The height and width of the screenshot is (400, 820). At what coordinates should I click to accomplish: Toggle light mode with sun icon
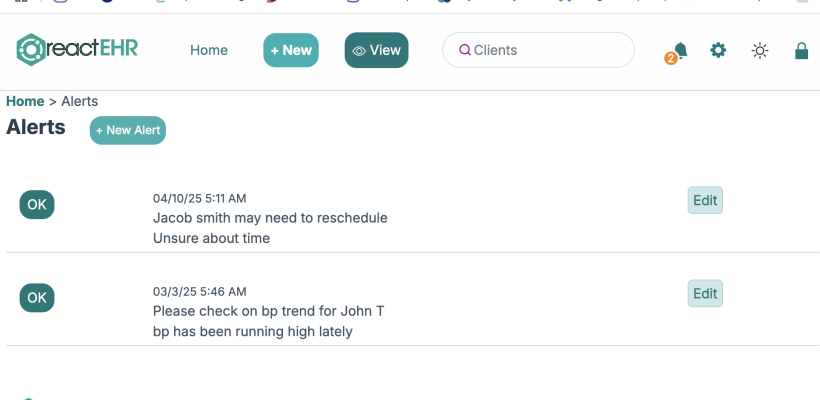[760, 51]
